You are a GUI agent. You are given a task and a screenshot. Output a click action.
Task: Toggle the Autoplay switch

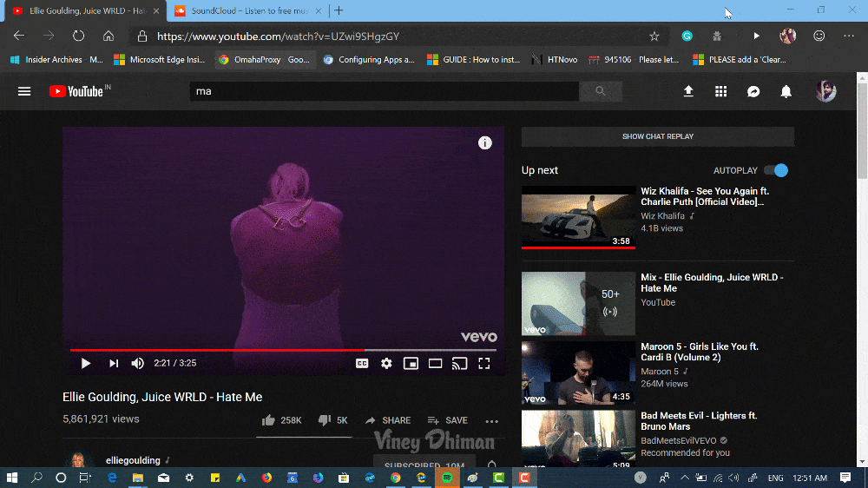click(x=776, y=170)
